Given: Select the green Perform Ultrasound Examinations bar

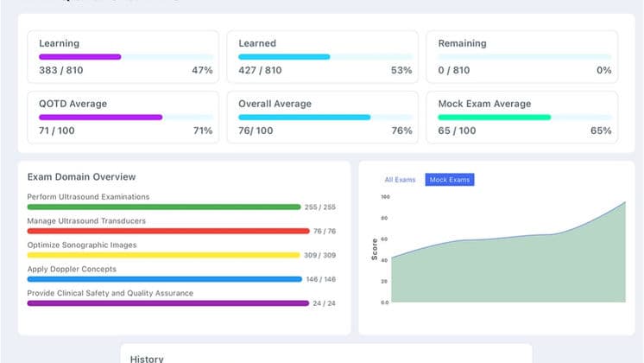Looking at the screenshot, I should (x=164, y=207).
